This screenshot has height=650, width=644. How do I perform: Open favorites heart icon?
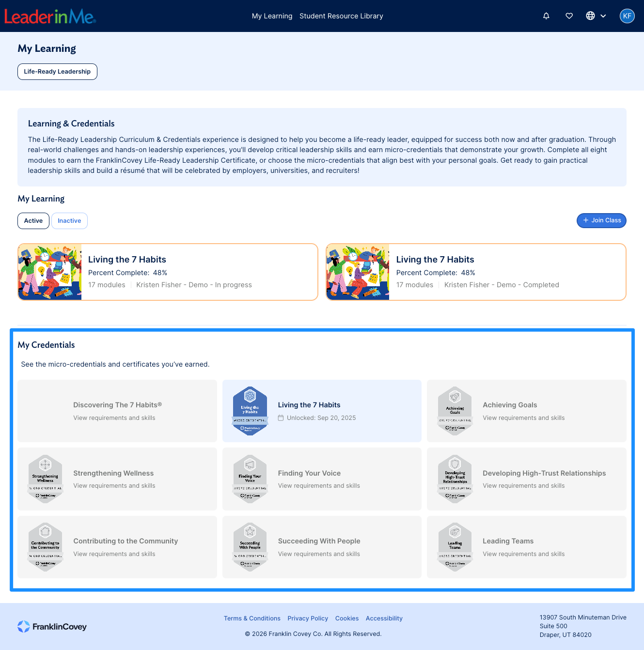point(569,16)
